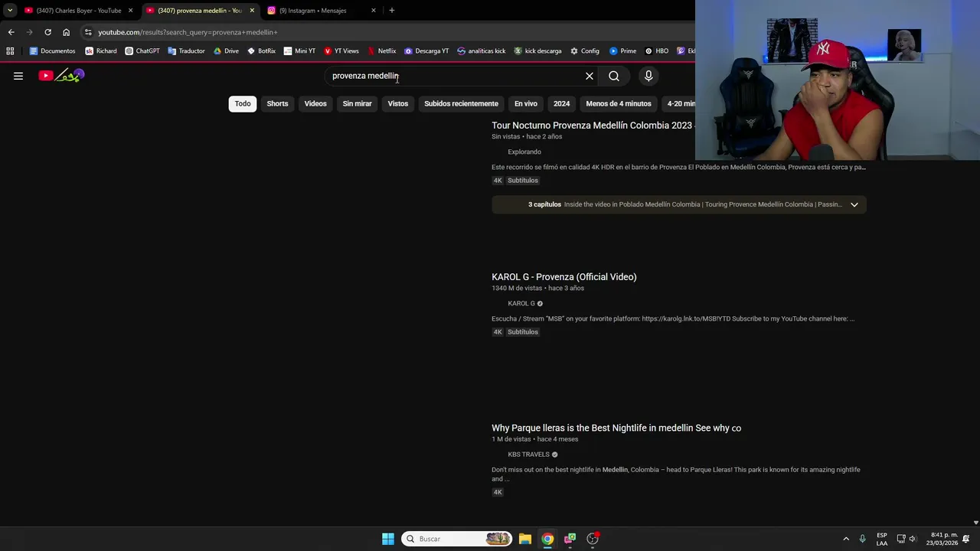Open the Netflix bookmark

(381, 51)
